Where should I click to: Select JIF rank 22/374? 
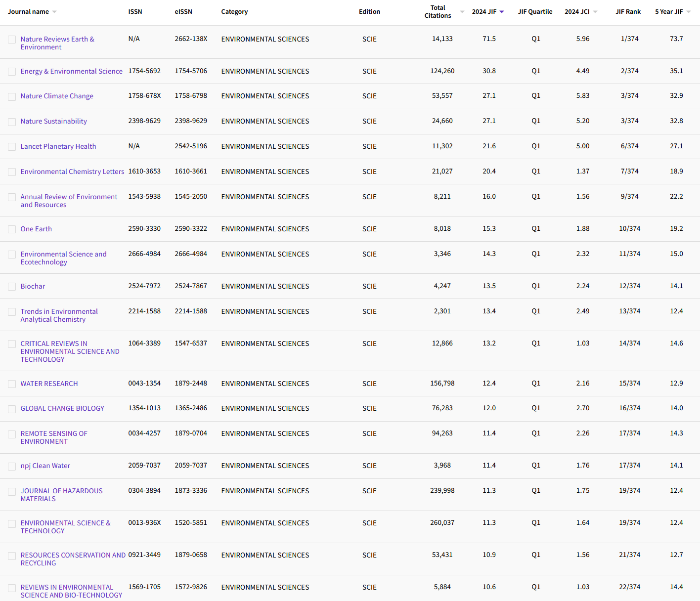tap(629, 587)
